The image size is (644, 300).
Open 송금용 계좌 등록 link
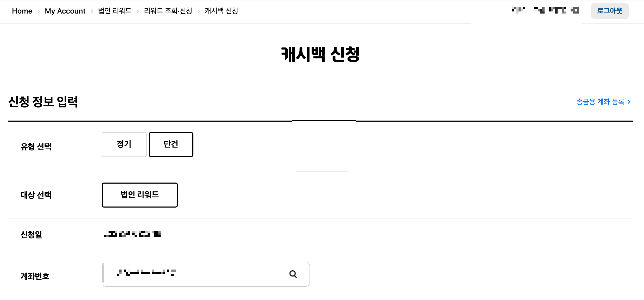tap(600, 102)
